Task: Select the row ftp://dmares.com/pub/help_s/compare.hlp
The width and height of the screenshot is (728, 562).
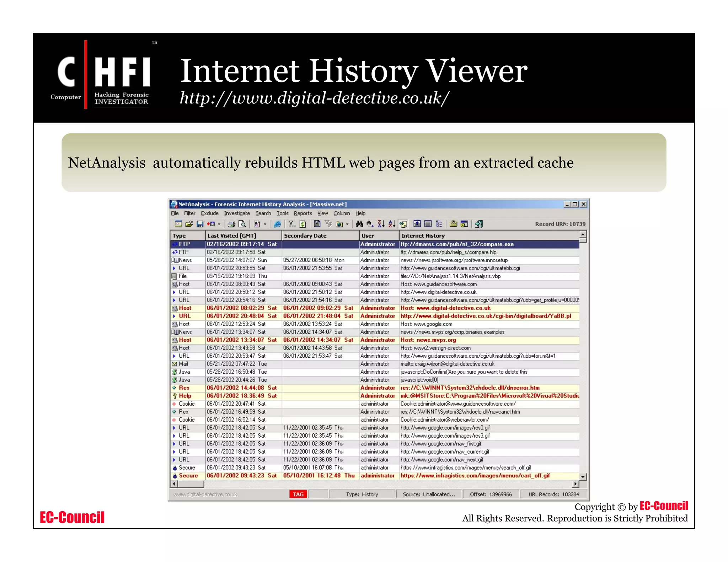Action: tap(375, 252)
